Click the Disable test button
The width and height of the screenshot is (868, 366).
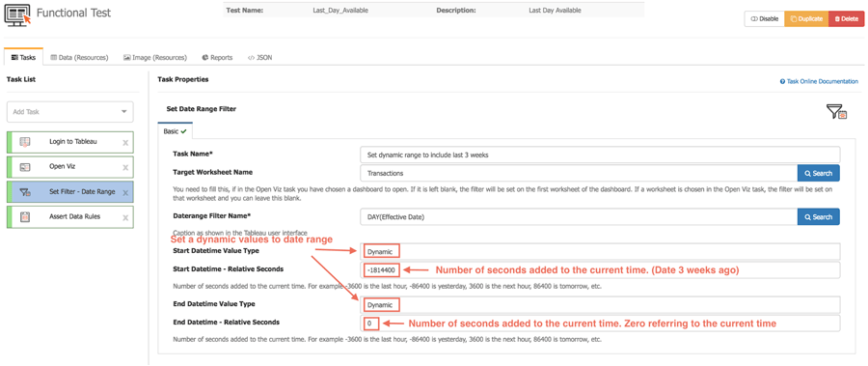click(765, 19)
